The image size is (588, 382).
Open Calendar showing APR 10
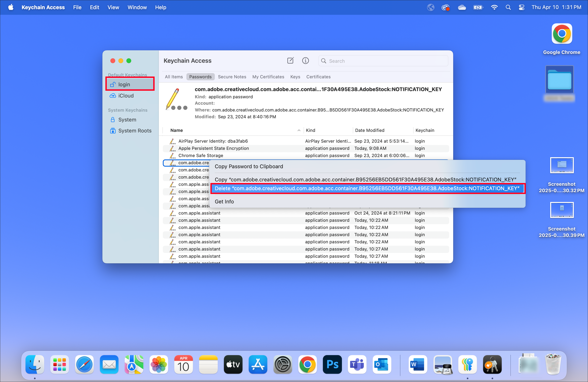click(x=184, y=364)
